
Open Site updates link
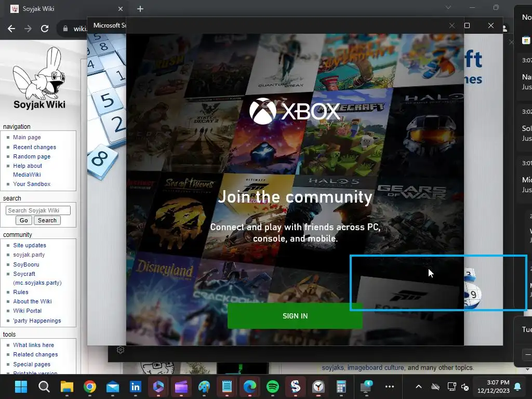[x=30, y=245]
